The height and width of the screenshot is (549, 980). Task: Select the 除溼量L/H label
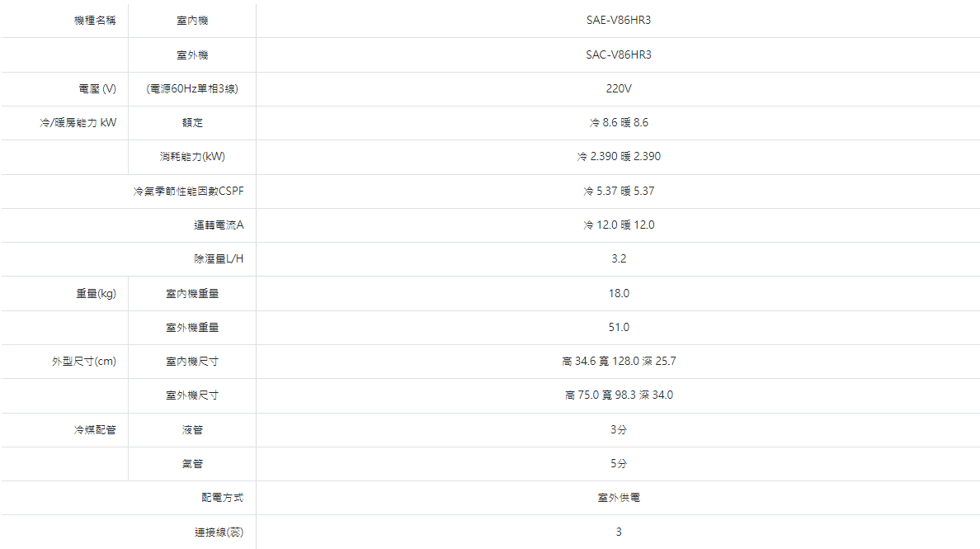218,259
